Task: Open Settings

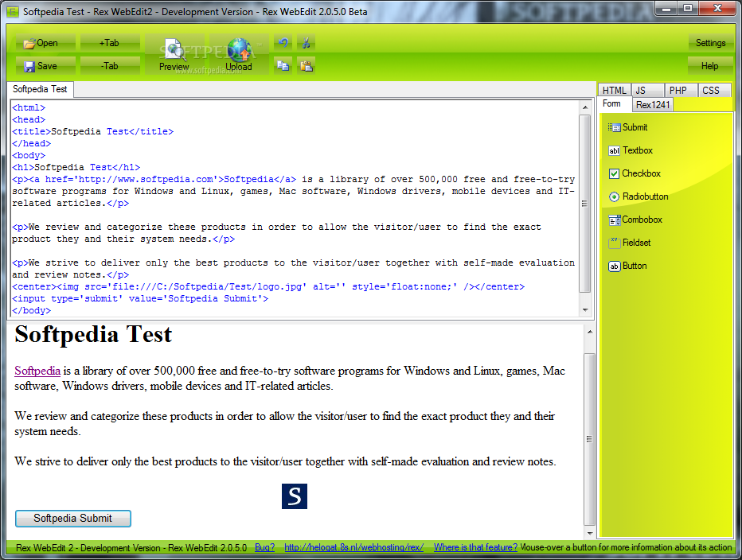Action: (710, 43)
